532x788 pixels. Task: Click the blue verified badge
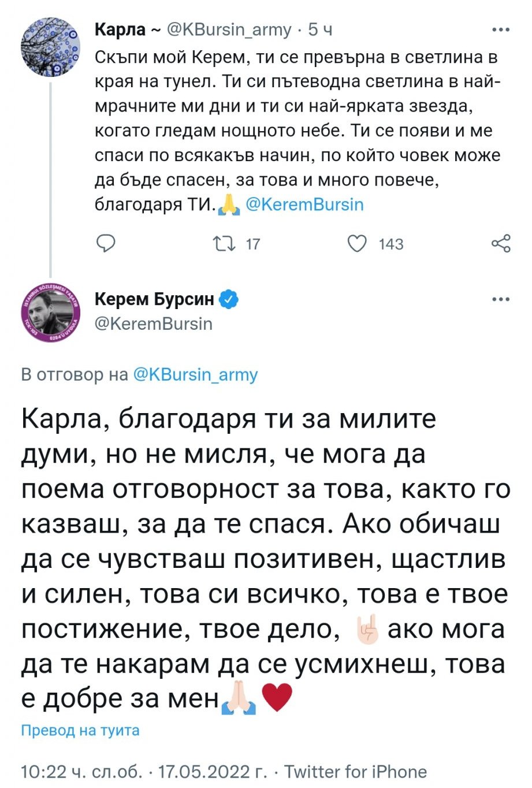[x=229, y=299]
